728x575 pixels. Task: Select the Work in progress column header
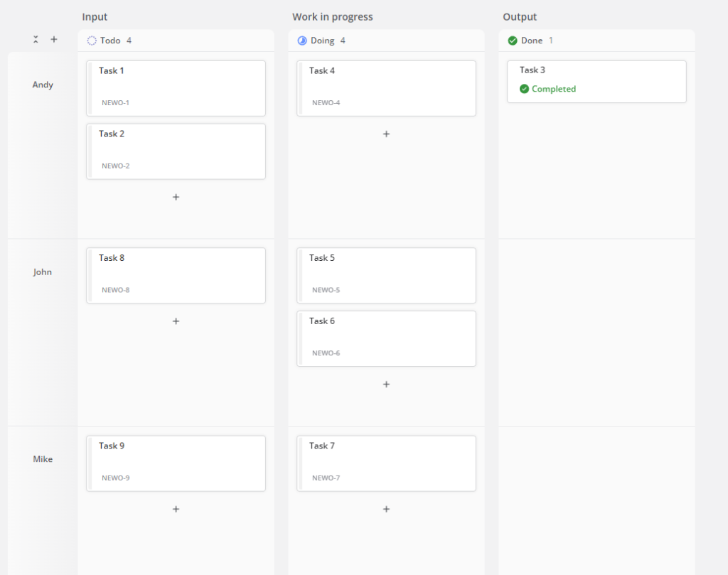tap(332, 16)
